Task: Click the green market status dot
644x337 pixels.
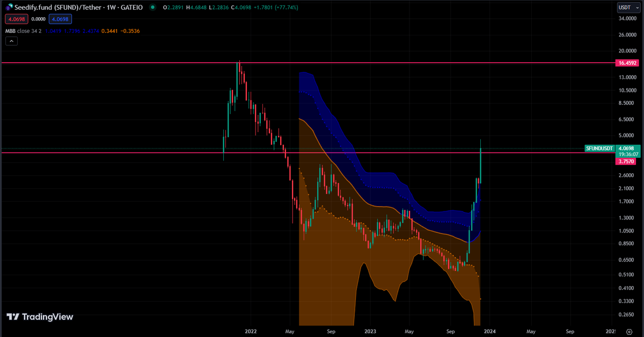Action: click(153, 8)
